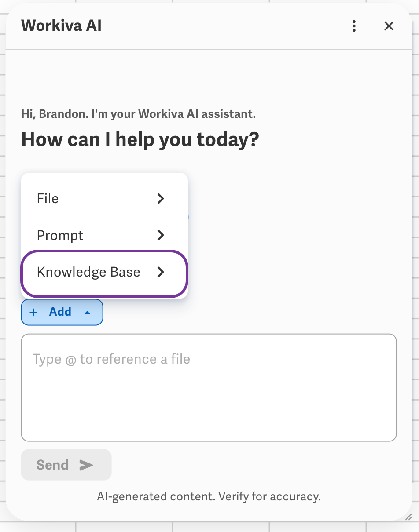Click the caret arrow on Add button

pyautogui.click(x=87, y=313)
